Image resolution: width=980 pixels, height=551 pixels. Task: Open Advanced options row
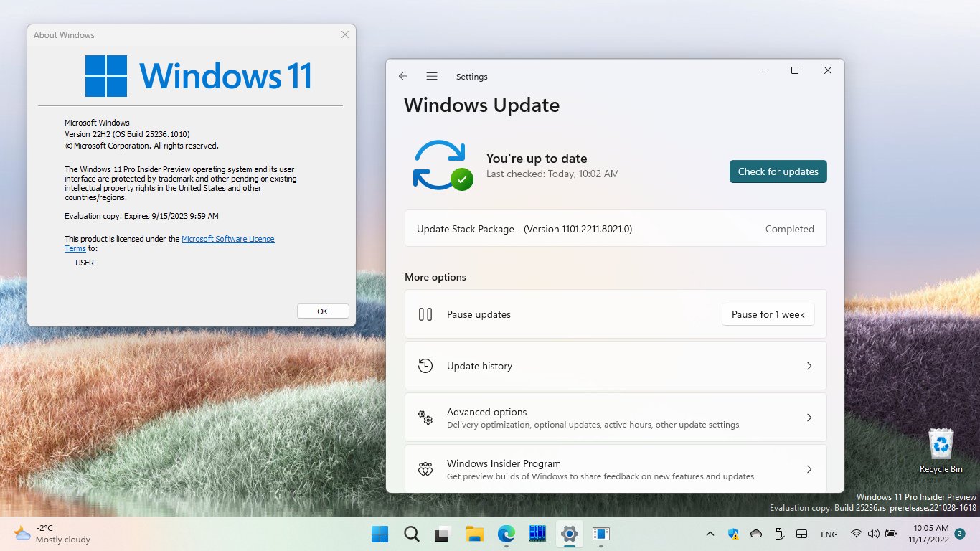pos(616,418)
